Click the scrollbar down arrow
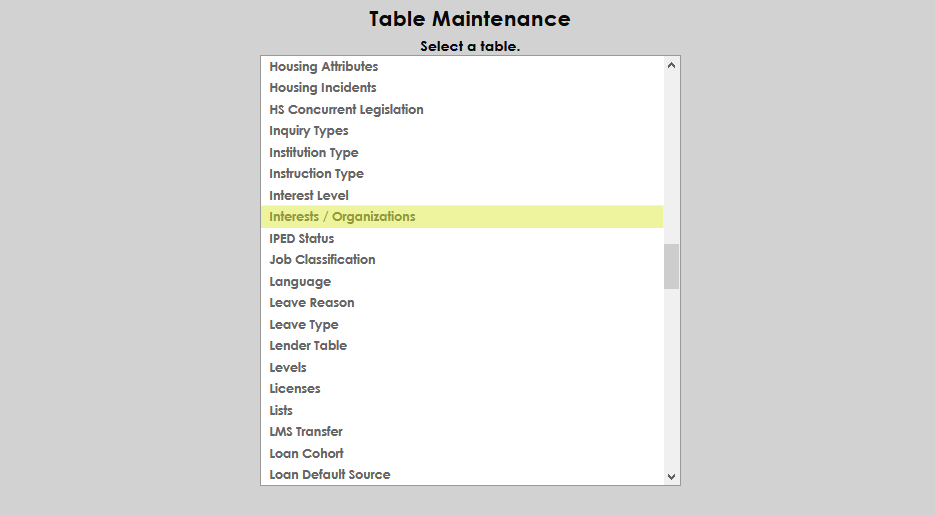The height and width of the screenshot is (516, 935). 671,477
